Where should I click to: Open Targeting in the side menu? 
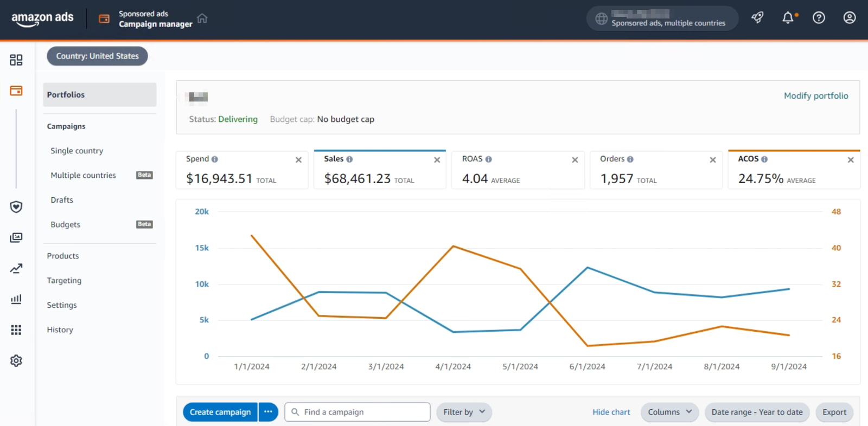(64, 280)
